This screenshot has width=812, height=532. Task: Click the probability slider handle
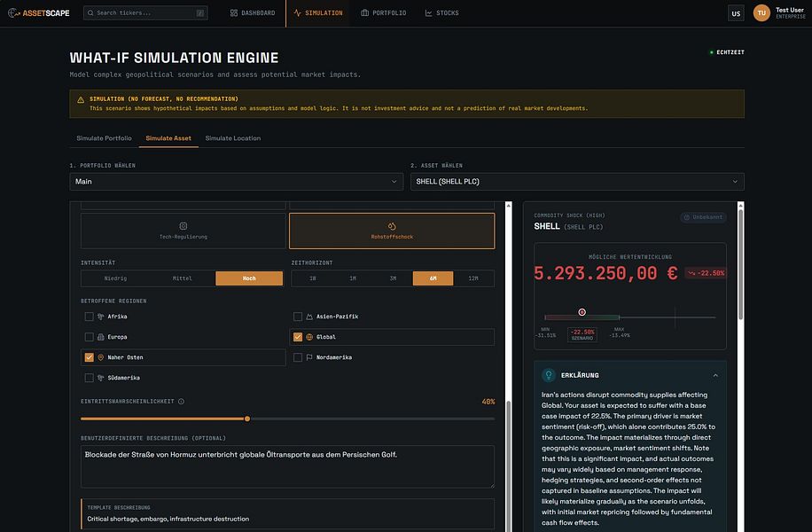(247, 419)
